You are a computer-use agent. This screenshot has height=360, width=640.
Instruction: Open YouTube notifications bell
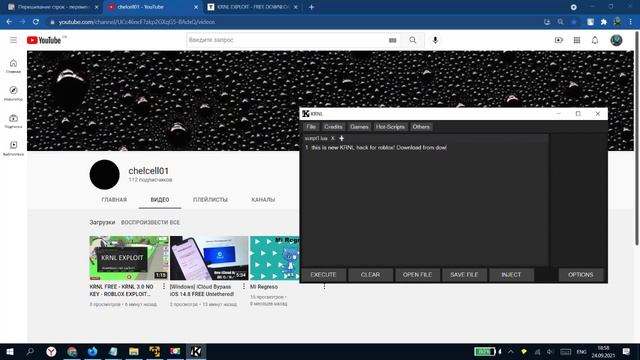point(595,40)
